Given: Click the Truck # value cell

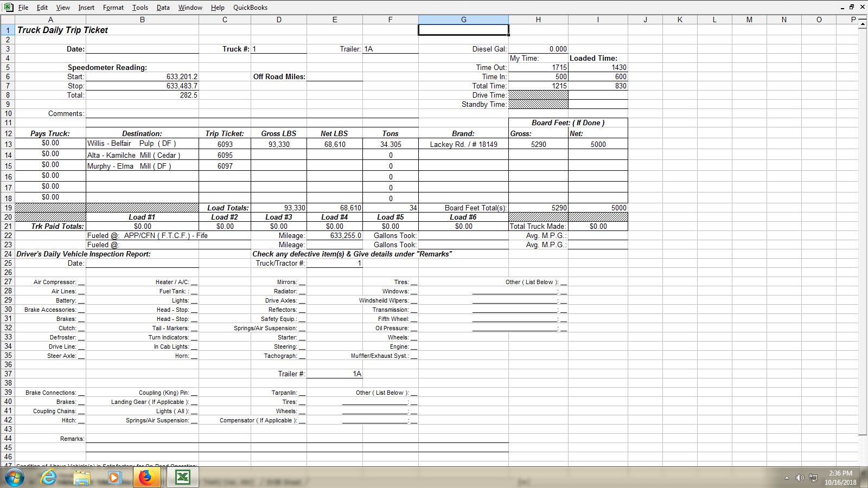Looking at the screenshot, I should 279,49.
